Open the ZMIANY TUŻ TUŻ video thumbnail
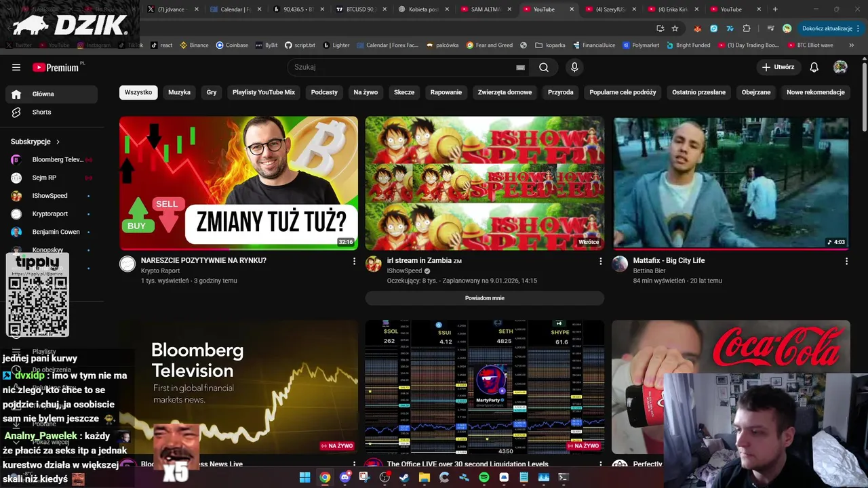Screen dimensions: 868x488 (x=239, y=183)
